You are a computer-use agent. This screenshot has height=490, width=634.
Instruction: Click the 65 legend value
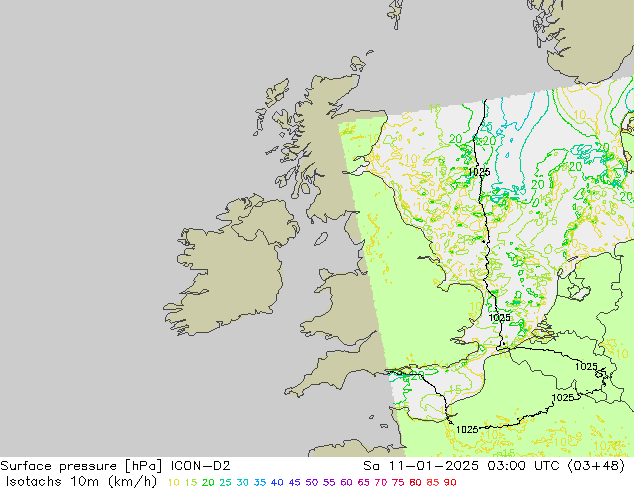[x=363, y=482]
